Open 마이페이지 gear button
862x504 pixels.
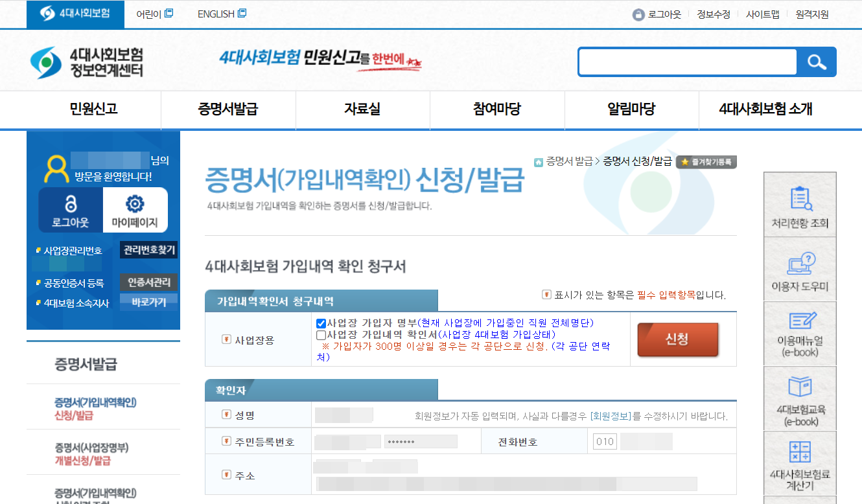135,211
